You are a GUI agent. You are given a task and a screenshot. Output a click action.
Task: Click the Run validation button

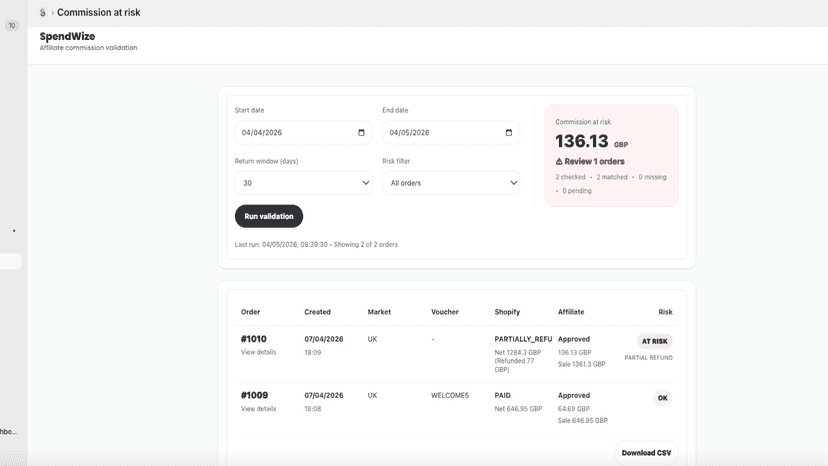tap(269, 216)
